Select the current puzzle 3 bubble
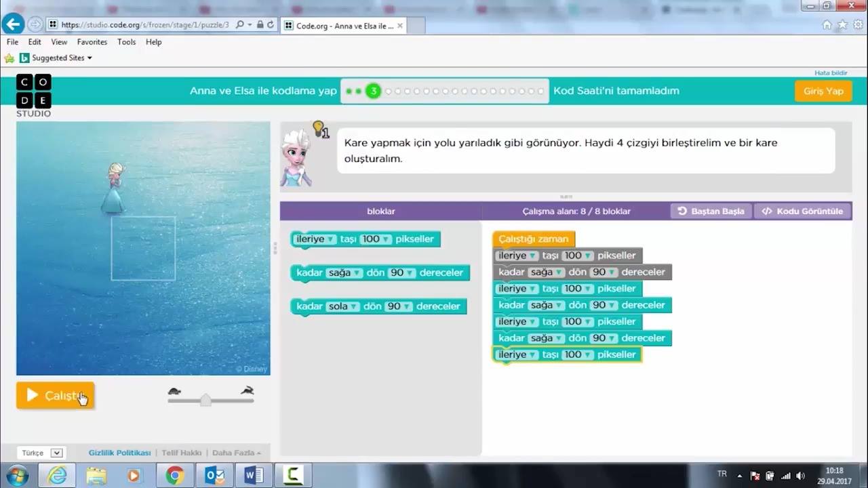The height and width of the screenshot is (488, 868). click(x=373, y=91)
